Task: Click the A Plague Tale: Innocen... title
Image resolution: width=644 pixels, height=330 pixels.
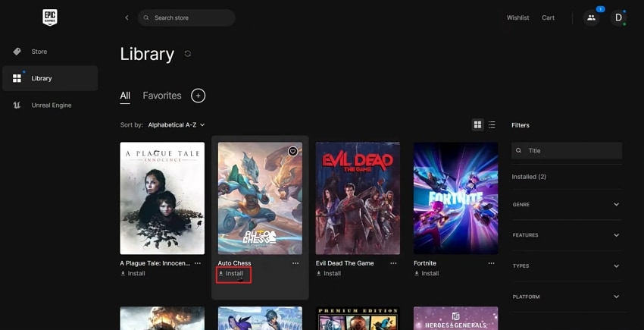Action: (x=155, y=263)
